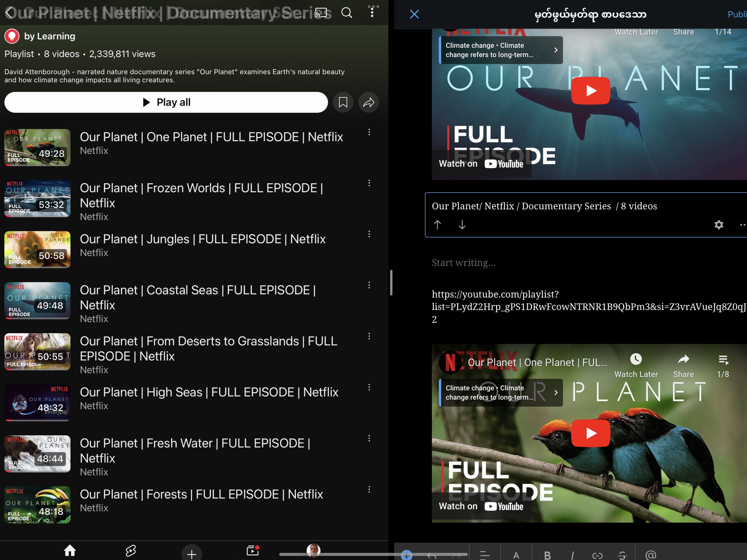Insert link using editor link icon
This screenshot has width=747, height=560.
click(x=597, y=555)
